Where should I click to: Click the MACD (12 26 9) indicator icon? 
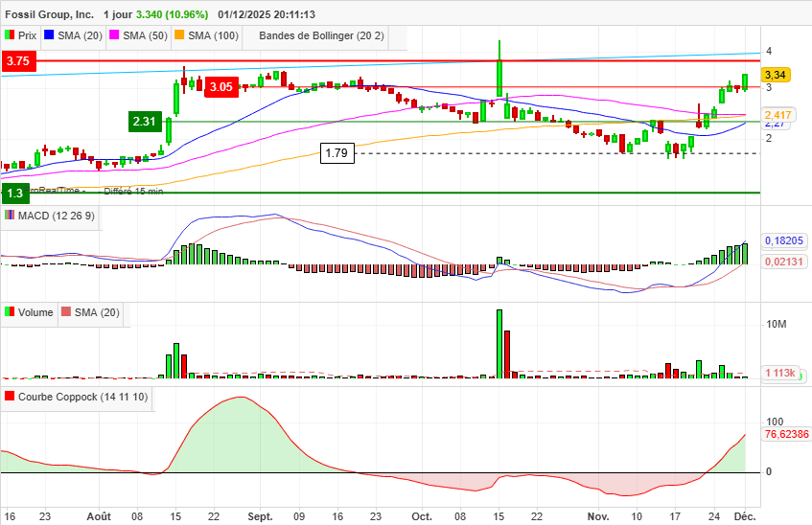pyautogui.click(x=10, y=215)
